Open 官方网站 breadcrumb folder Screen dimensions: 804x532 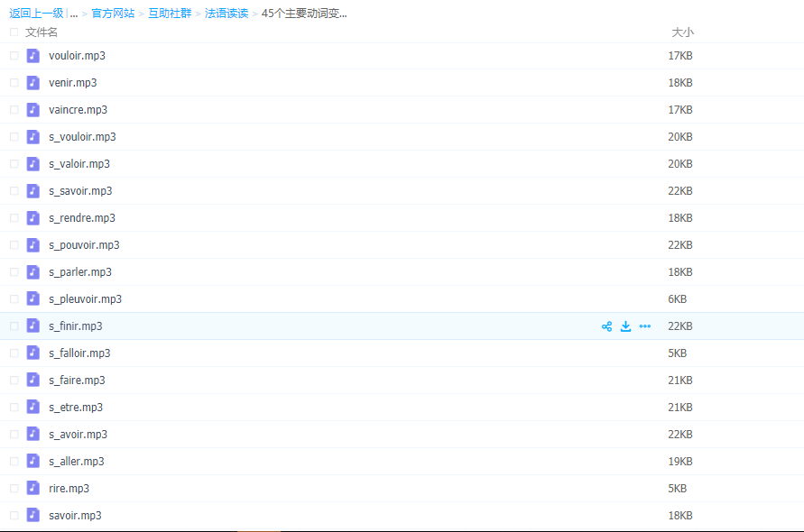[113, 14]
